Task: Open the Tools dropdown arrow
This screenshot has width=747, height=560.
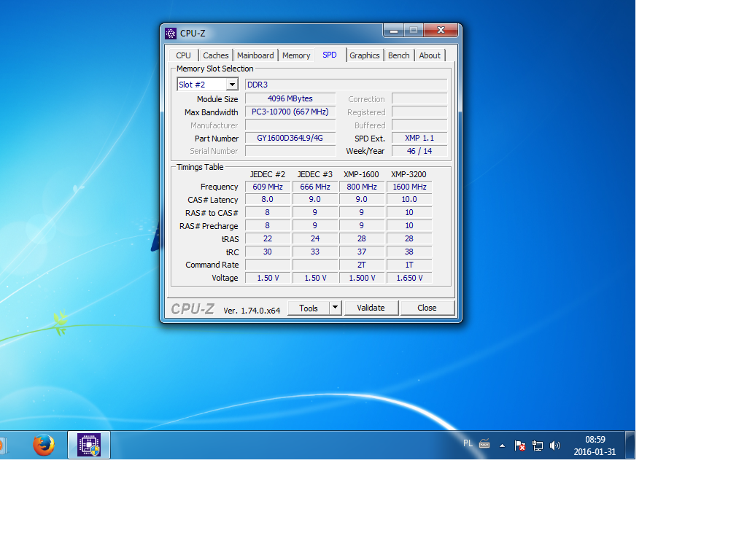Action: 336,308
